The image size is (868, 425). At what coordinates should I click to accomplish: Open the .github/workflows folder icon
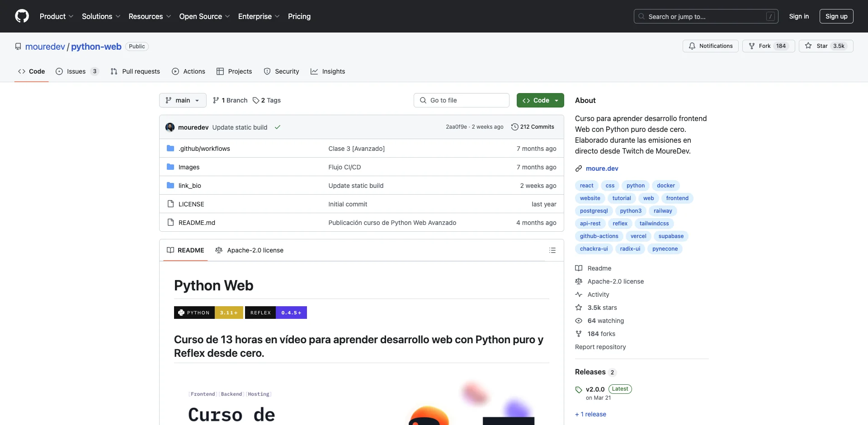tap(170, 148)
